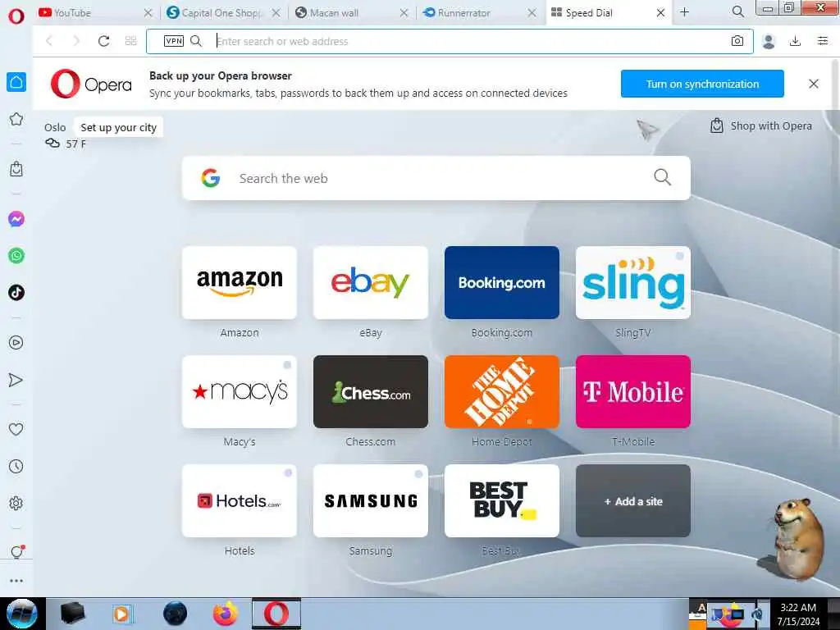This screenshot has width=840, height=630.
Task: Switch to the Runnerrator tab
Action: (472, 13)
